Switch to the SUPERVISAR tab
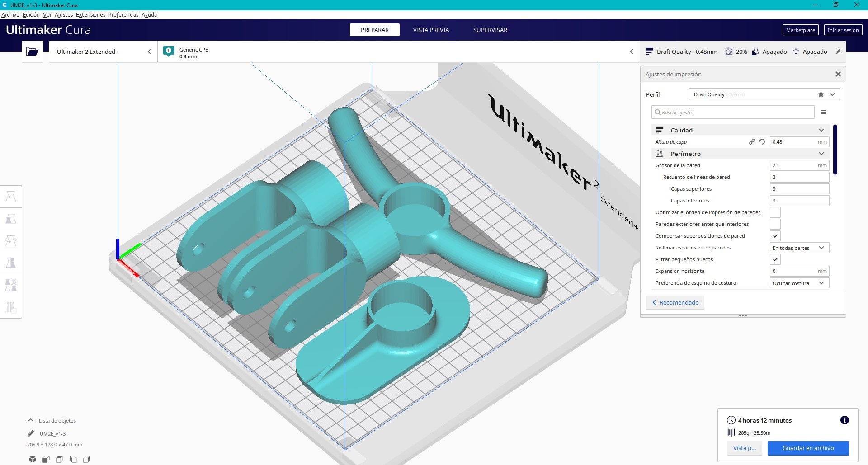868x465 pixels. tap(490, 30)
